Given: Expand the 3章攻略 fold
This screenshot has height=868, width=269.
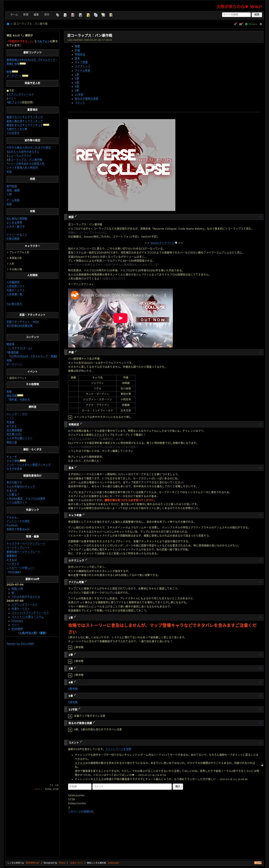Looking at the screenshot, I should click(70, 675).
